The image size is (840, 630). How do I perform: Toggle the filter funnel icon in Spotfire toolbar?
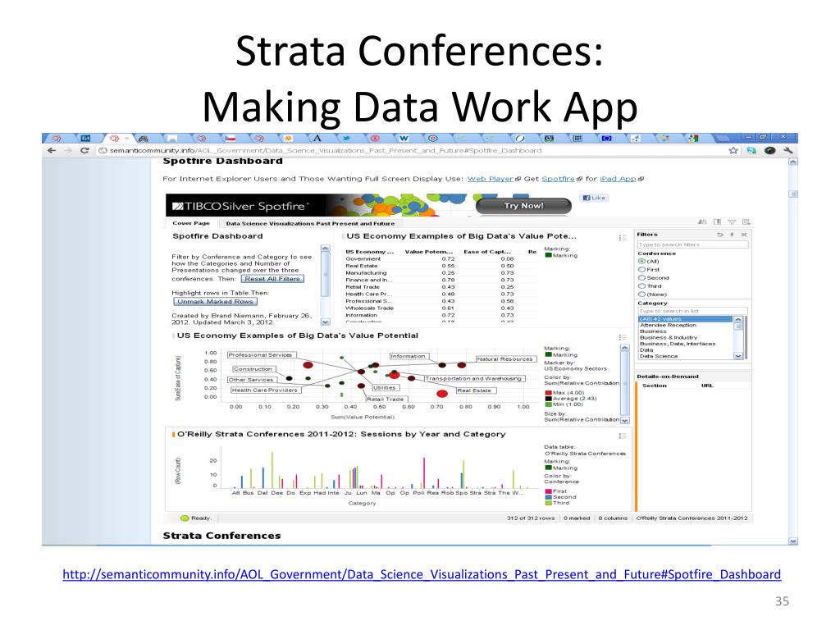coord(732,221)
